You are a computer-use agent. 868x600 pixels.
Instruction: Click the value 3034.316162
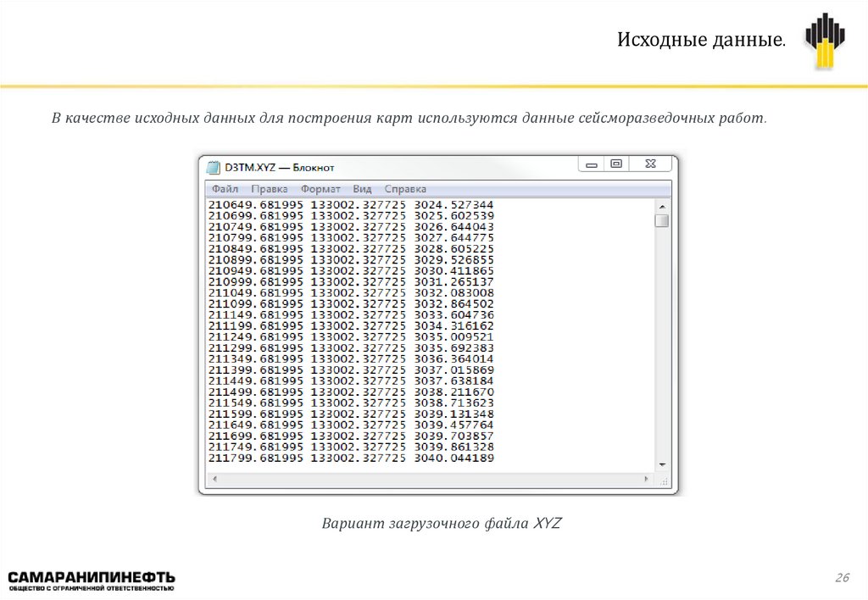(x=453, y=326)
